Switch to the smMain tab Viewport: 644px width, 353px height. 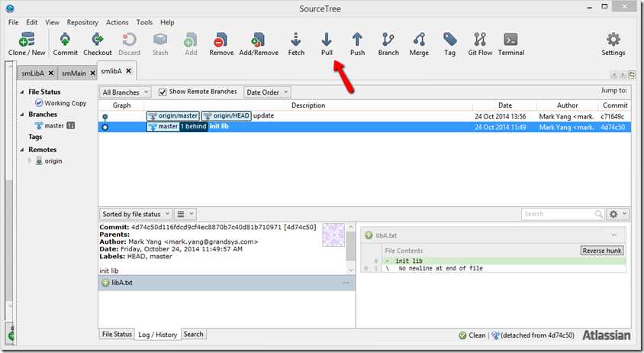point(73,73)
